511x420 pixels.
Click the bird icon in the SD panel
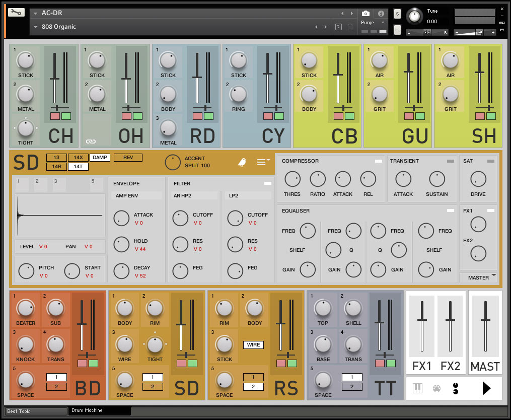coord(242,162)
